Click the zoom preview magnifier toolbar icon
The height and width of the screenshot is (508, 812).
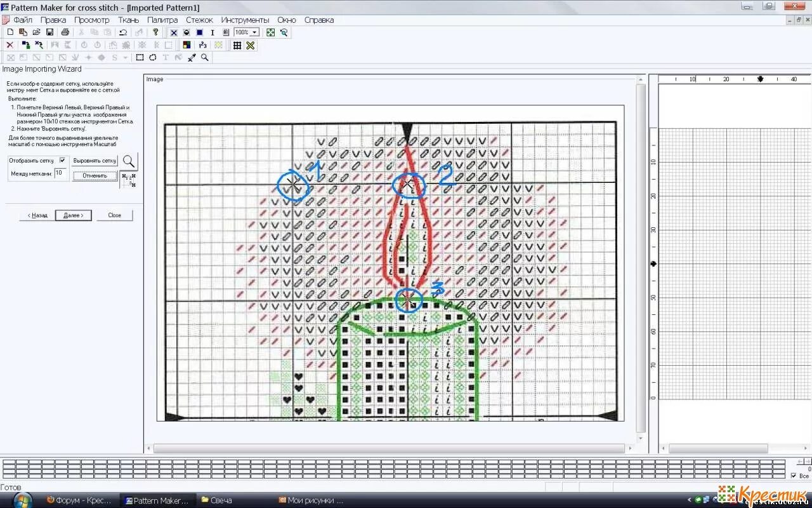284,32
